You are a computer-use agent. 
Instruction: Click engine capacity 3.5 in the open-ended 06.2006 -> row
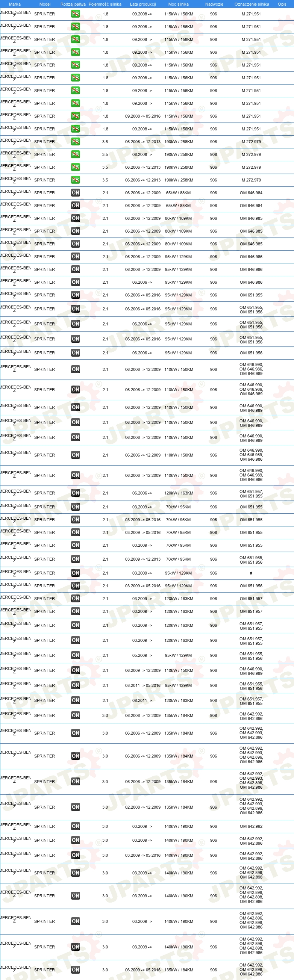[105, 154]
